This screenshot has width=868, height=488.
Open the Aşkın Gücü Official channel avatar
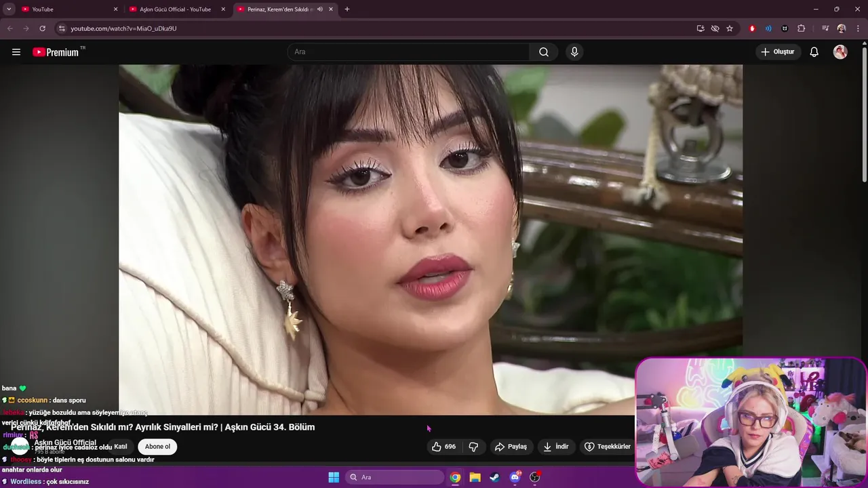tap(20, 446)
